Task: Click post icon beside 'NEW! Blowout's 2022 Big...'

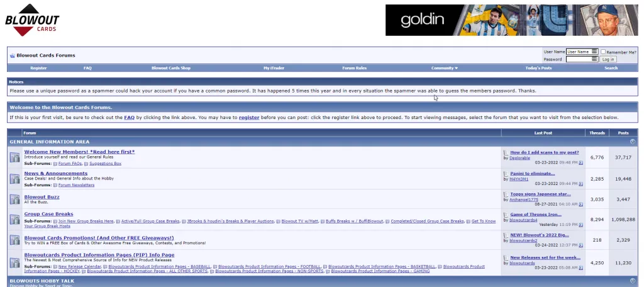Action: (506, 235)
